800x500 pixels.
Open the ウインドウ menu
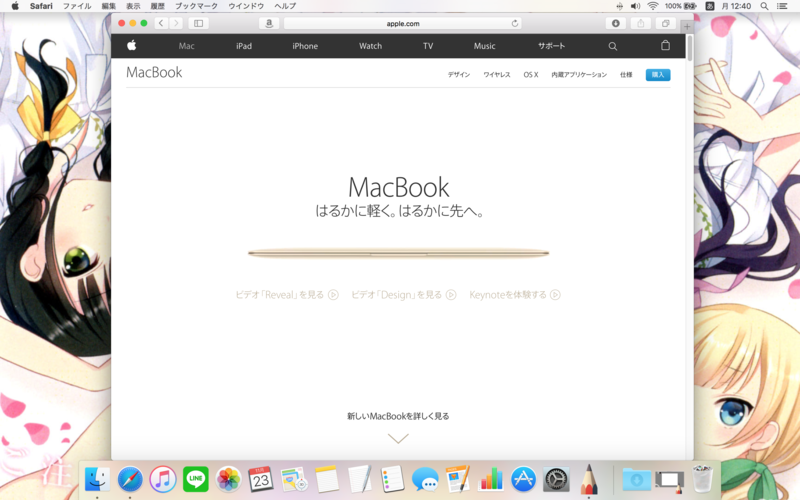[246, 6]
